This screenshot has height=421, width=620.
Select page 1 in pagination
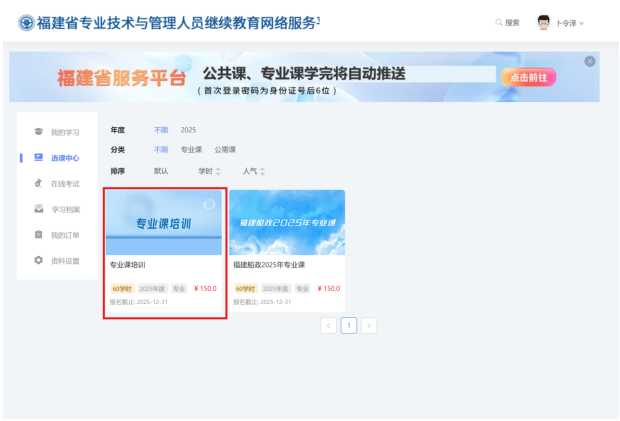click(x=349, y=325)
